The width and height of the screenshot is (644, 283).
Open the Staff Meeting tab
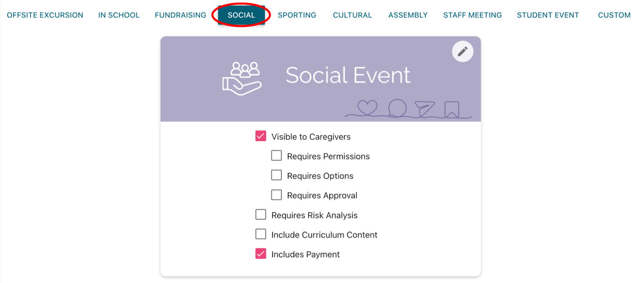click(x=473, y=15)
